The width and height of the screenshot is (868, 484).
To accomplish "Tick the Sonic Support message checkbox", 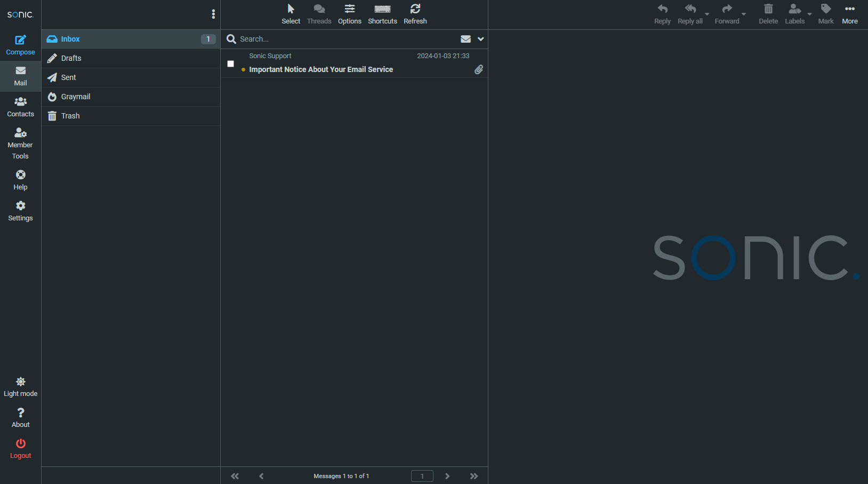I will click(230, 64).
